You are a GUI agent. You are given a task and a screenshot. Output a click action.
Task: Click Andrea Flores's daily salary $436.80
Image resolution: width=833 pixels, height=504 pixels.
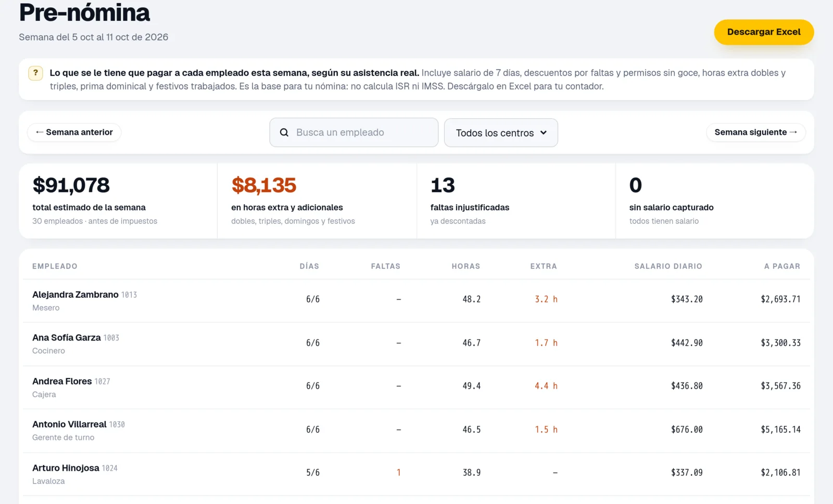point(687,386)
